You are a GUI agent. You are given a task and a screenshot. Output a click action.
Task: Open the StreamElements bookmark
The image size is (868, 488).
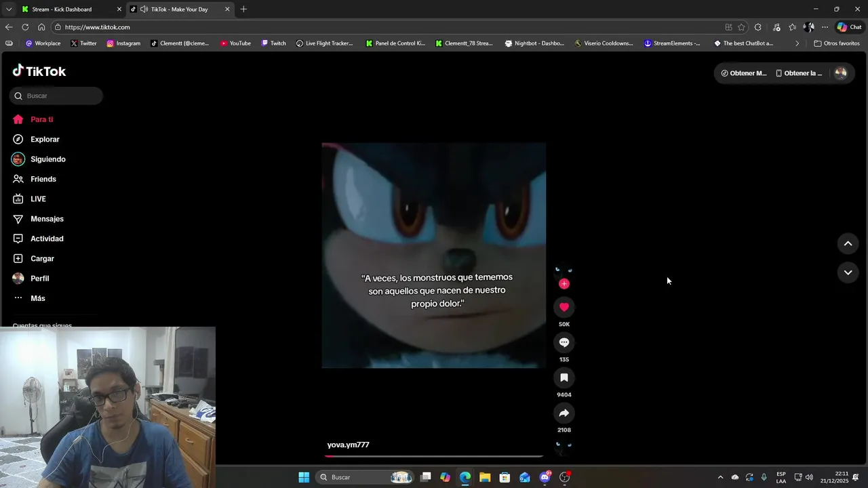tap(672, 43)
